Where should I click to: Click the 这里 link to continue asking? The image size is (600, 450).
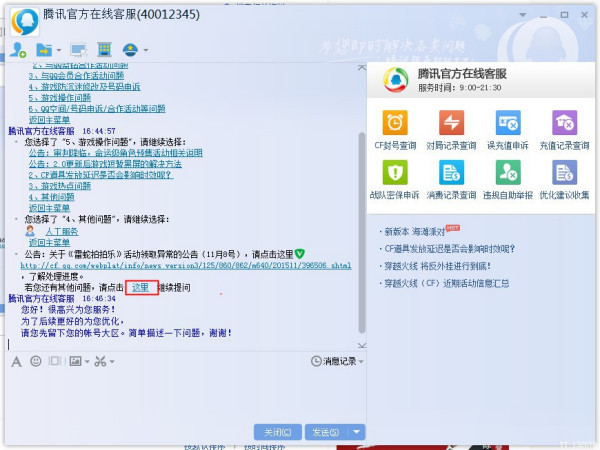(x=140, y=287)
